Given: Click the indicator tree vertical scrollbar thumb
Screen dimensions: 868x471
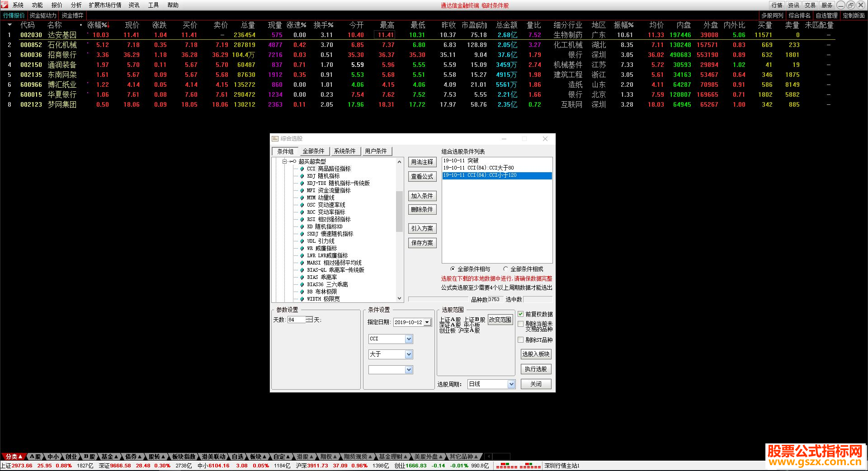Looking at the screenshot, I should (399, 211).
